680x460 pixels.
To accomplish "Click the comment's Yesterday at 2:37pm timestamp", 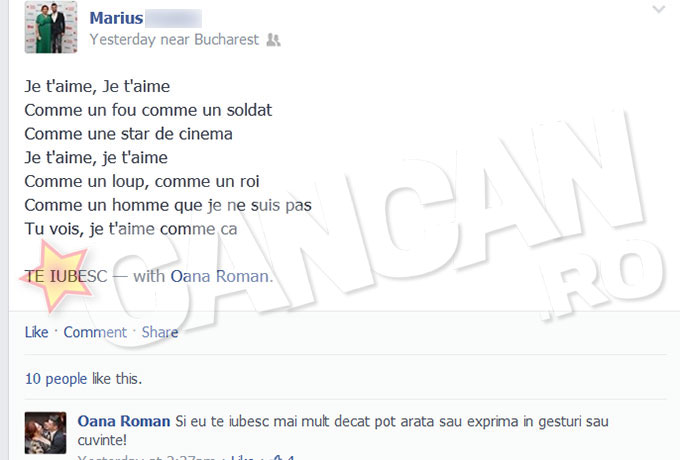I will [x=146, y=457].
